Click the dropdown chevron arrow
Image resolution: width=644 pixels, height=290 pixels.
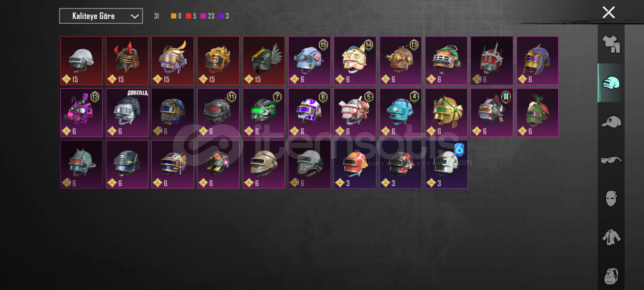pyautogui.click(x=134, y=16)
